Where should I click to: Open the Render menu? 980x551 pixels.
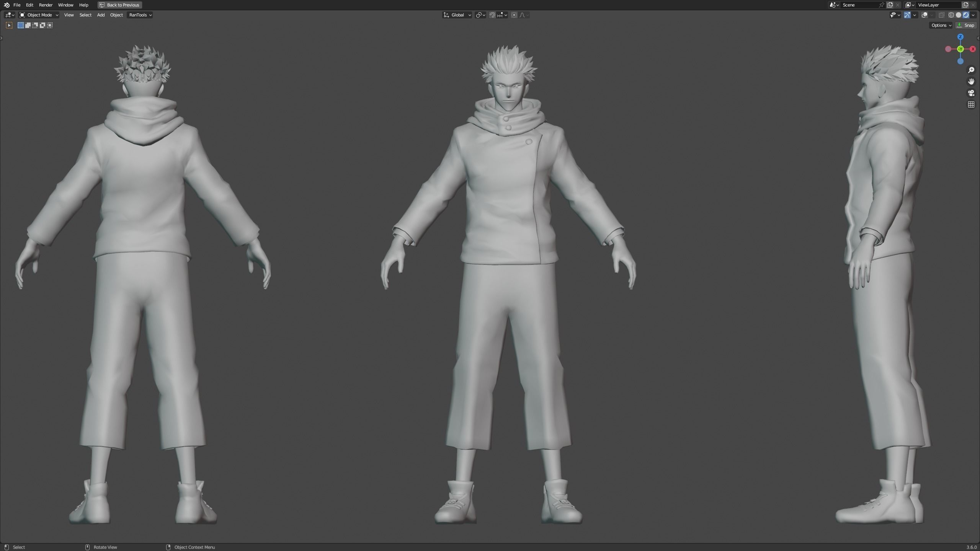click(x=46, y=5)
